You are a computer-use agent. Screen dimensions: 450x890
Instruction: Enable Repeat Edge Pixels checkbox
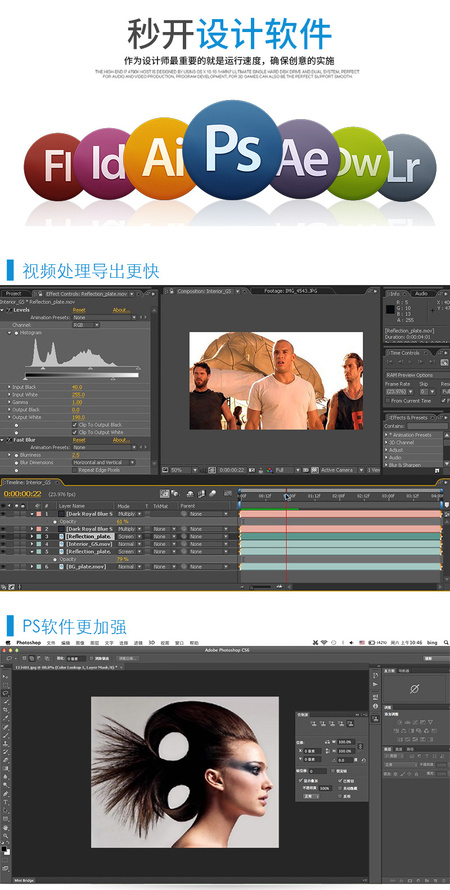click(74, 470)
